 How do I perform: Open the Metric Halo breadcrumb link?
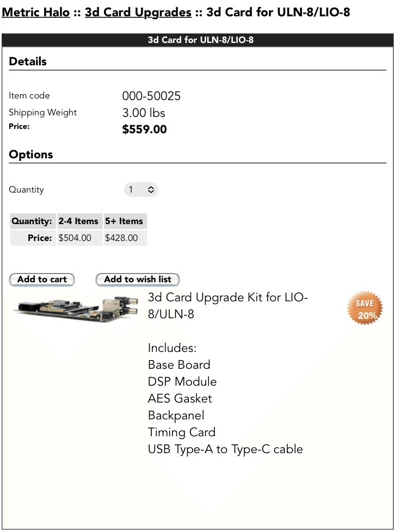(35, 12)
